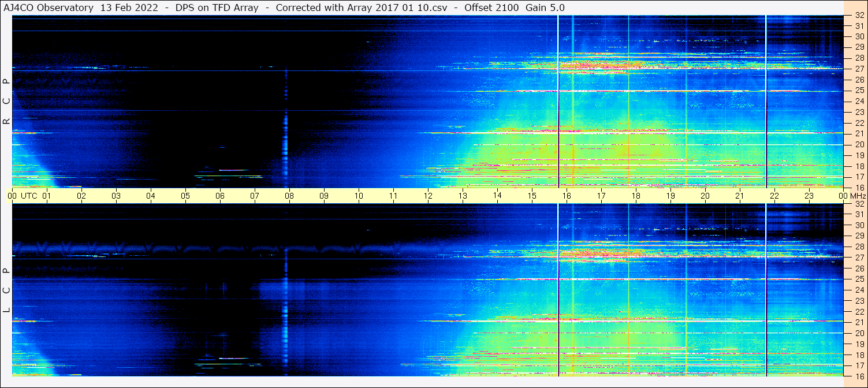Select the 05 hour marker
868x388 pixels.
[185, 196]
